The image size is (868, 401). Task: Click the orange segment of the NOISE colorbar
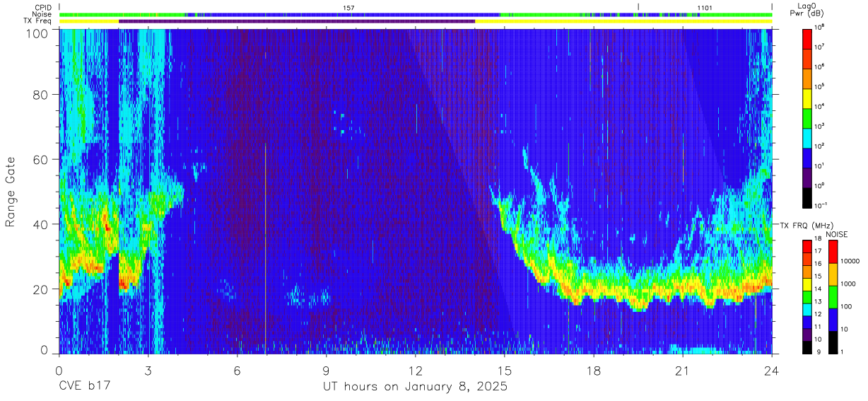pyautogui.click(x=833, y=274)
